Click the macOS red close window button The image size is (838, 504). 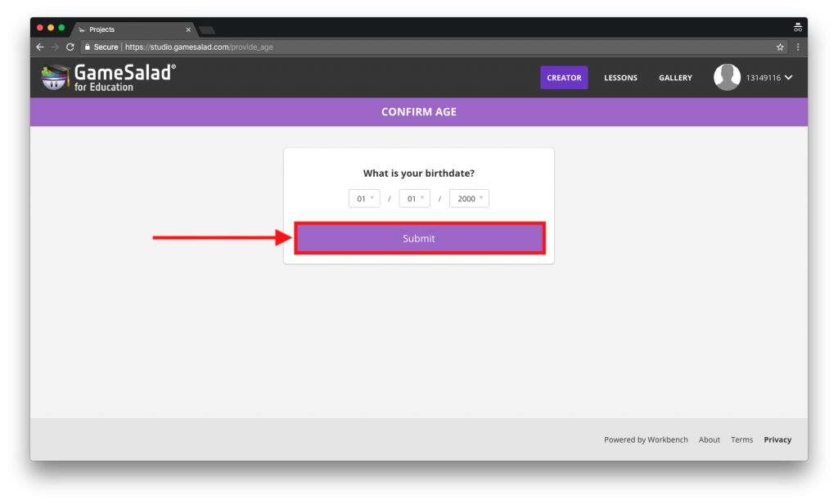tap(40, 28)
